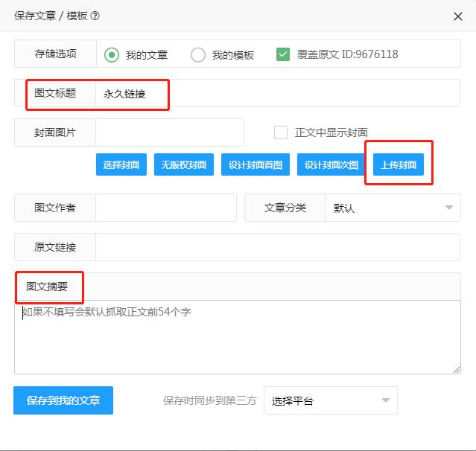Image resolution: width=476 pixels, height=451 pixels.
Task: Open the 文章分类 dropdown
Action: tap(393, 208)
